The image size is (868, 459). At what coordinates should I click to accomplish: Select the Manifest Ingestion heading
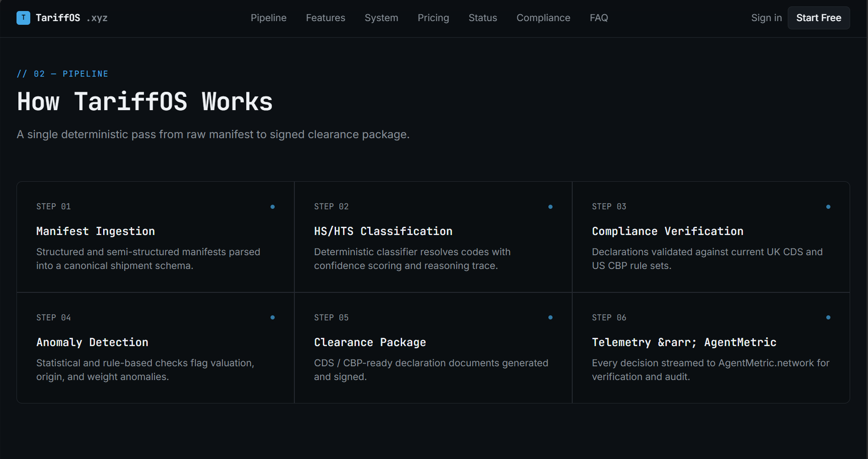(x=95, y=231)
